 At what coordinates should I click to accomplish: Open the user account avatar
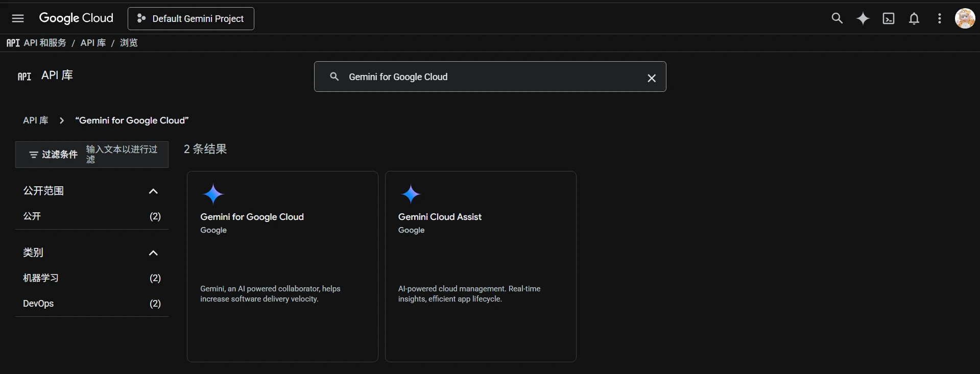[965, 18]
